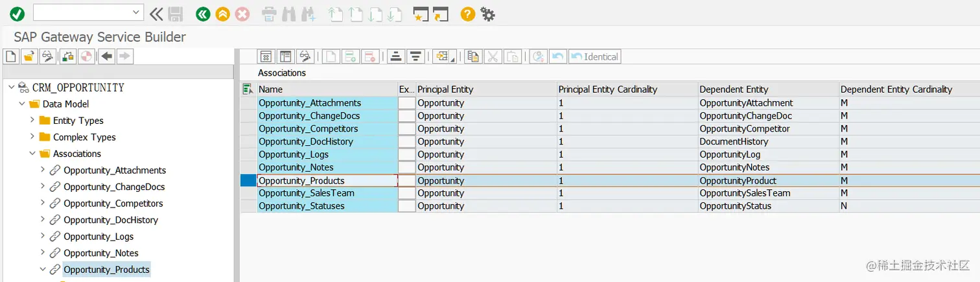Select Opportunity_Notes in the tree
Viewport: 980px width, 282px height.
click(101, 253)
